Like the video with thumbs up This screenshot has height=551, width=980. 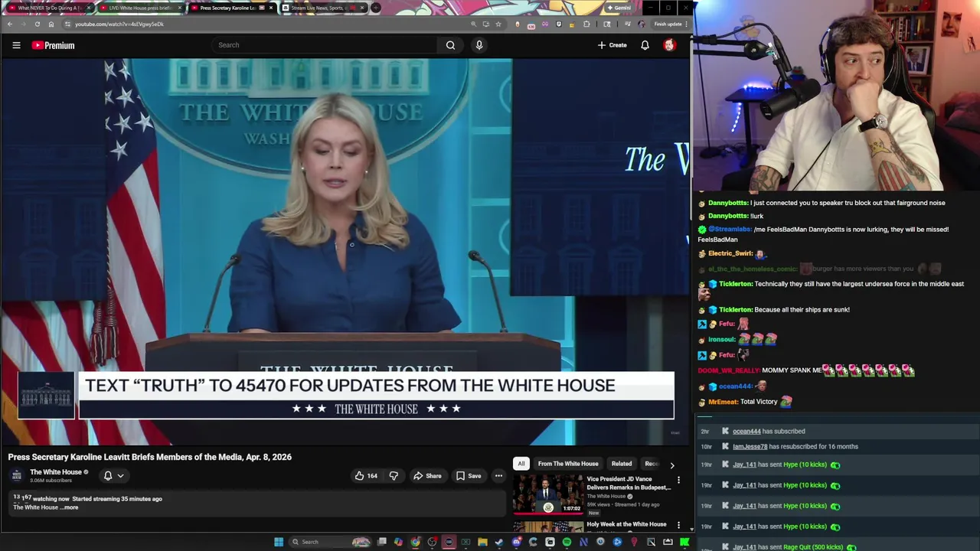click(x=366, y=476)
